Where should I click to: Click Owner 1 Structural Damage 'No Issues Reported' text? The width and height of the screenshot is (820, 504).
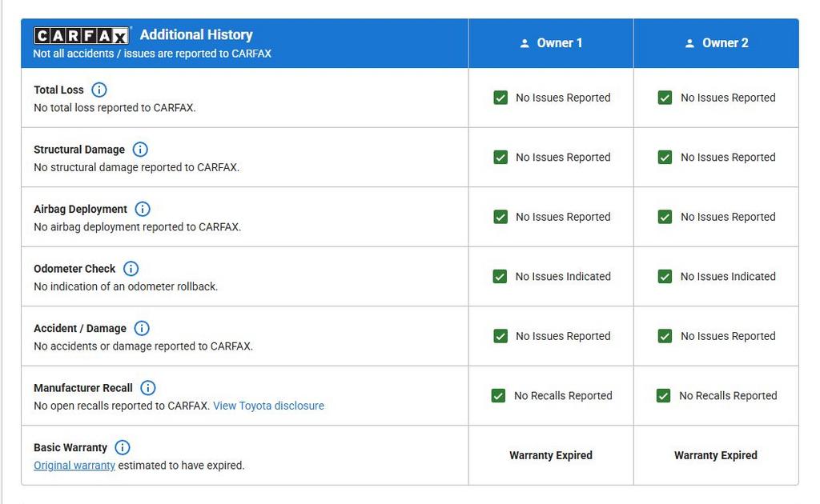[x=563, y=158]
